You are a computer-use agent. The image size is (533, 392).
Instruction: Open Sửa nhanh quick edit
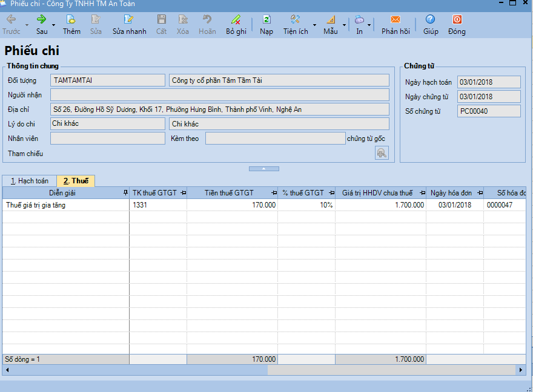tap(129, 25)
